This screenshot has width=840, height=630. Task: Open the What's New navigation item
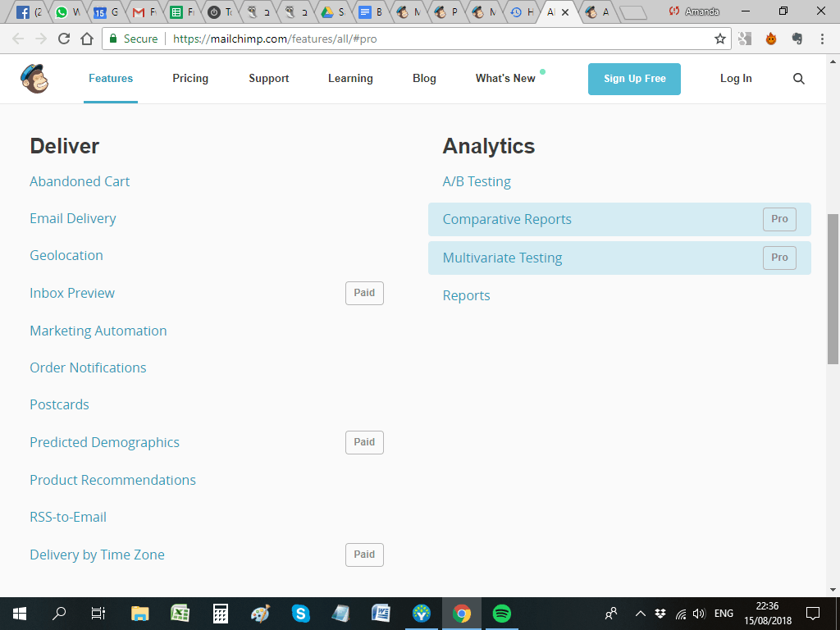coord(505,78)
